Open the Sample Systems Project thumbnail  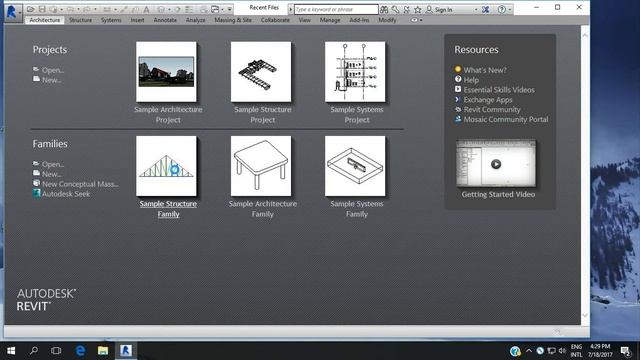(355, 72)
